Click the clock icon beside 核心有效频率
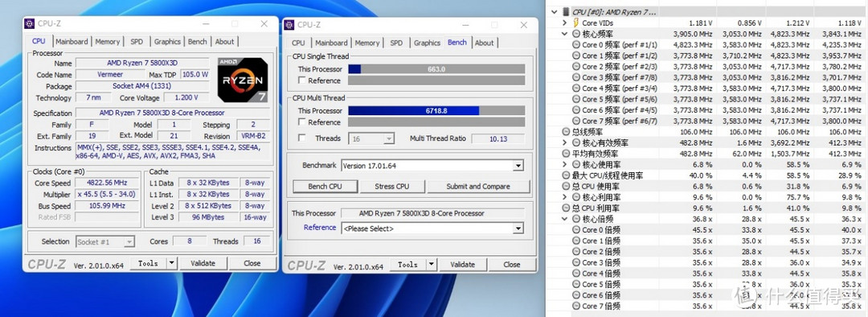Image resolution: width=868 pixels, height=317 pixels. 575,142
